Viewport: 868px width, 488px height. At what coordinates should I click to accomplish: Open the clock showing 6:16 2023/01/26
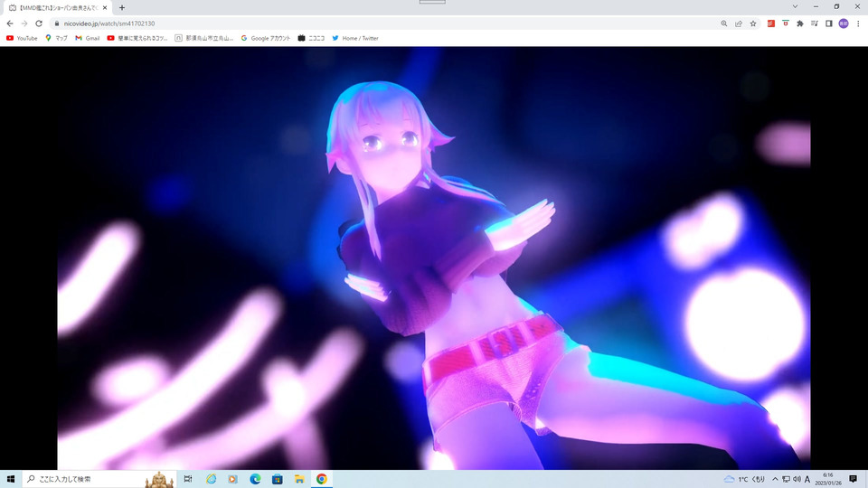click(x=828, y=479)
